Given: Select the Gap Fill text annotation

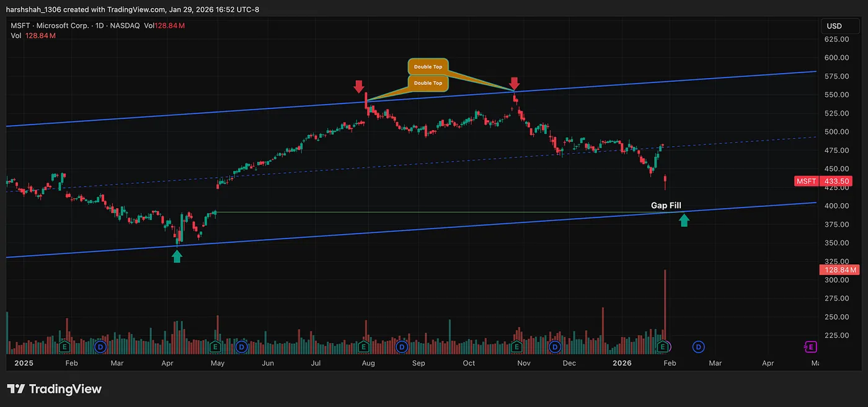Looking at the screenshot, I should point(666,205).
